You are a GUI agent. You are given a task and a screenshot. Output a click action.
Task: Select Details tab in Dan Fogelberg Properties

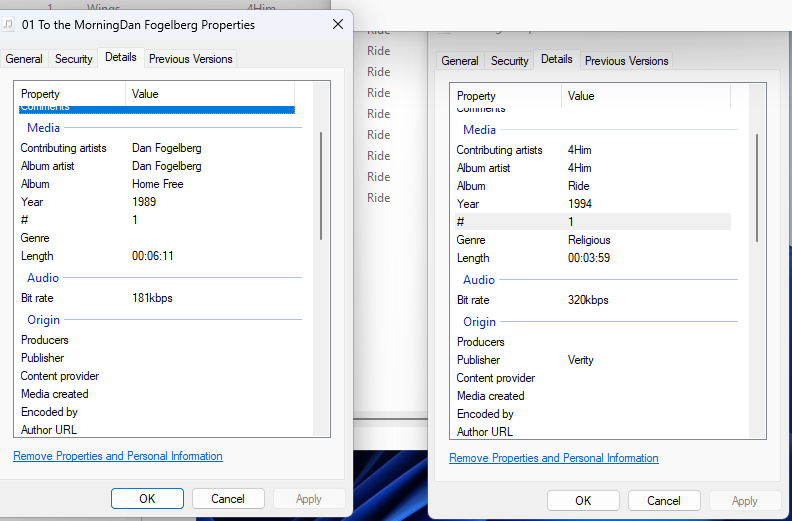tap(121, 57)
